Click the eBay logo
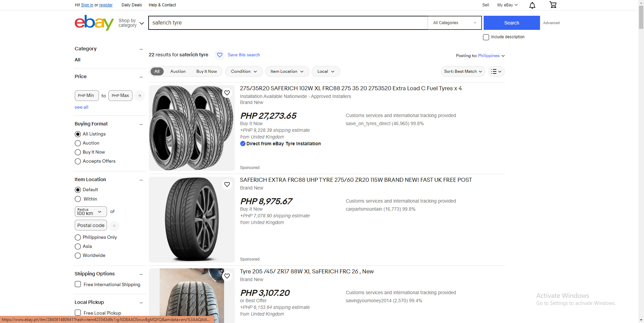Viewport: 644px width, 323px height. point(94,23)
